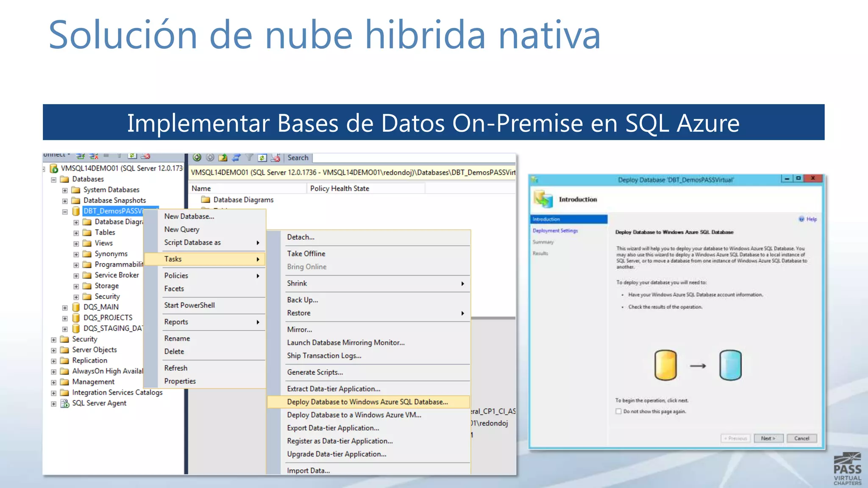The width and height of the screenshot is (868, 488).
Task: Click the Previous button in the wizard
Action: click(x=735, y=438)
